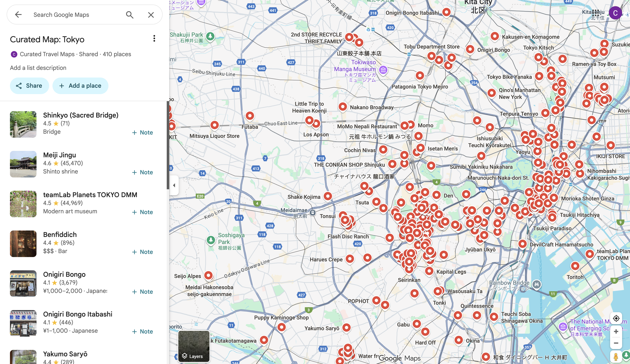Image resolution: width=630 pixels, height=364 pixels.
Task: Select Yakumo Saryō list entry title
Action: 65,354
